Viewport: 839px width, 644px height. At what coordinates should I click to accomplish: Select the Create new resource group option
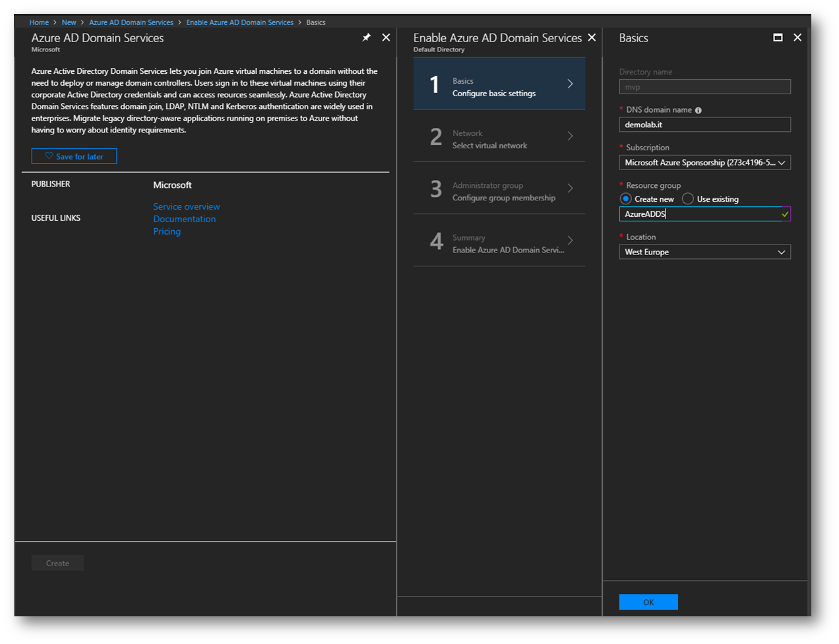tap(626, 199)
